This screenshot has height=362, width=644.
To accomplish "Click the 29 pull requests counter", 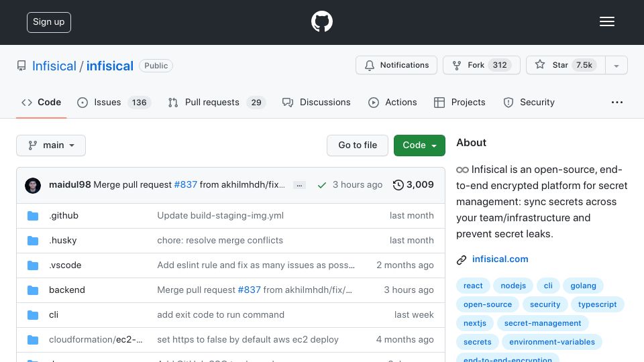I will coord(256,103).
